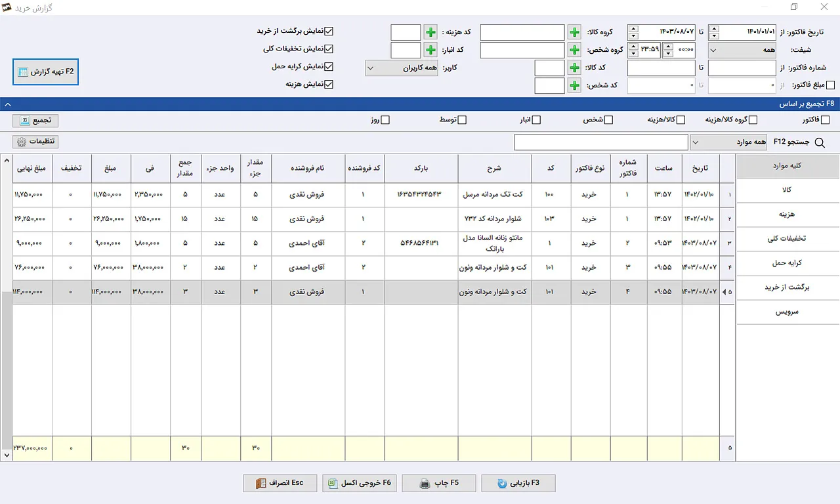Toggle the نمایش کرایه حمل checkbox
This screenshot has width=840, height=504.
click(329, 66)
